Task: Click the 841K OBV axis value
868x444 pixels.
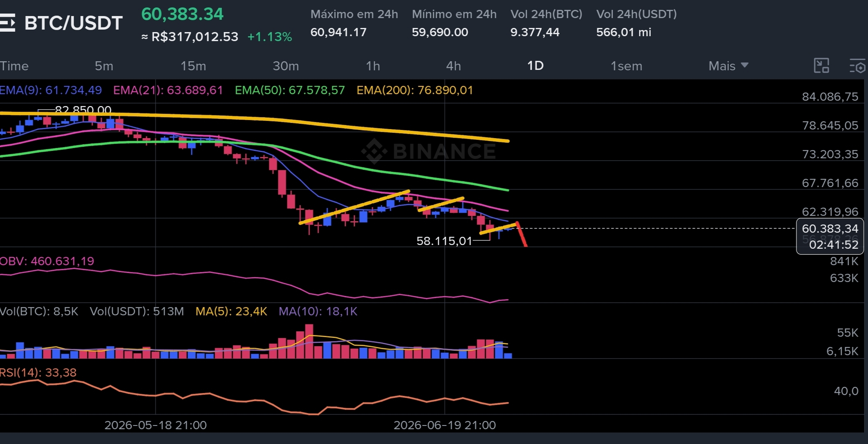Action: 844,261
